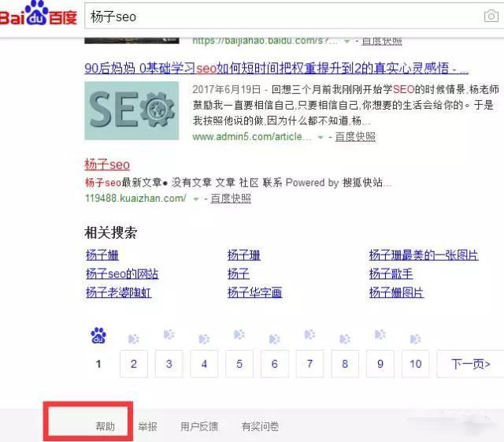504x442 pixels.
Task: Click the camera image search icon
Action: (490, 17)
